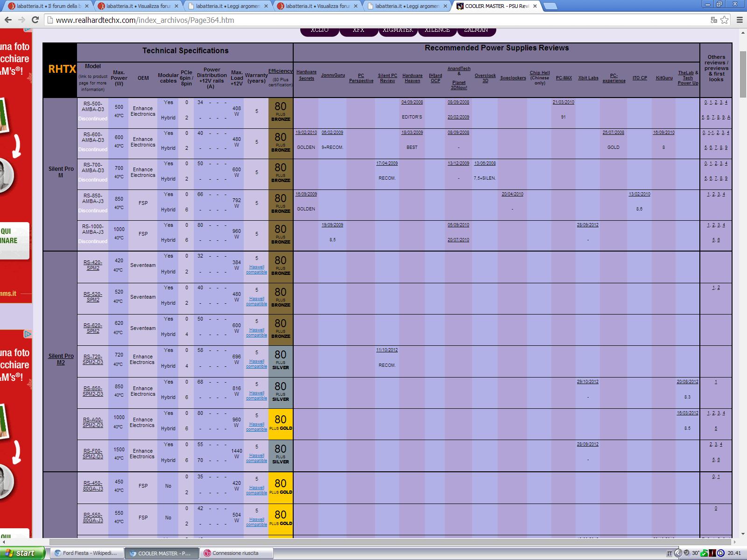Image resolution: width=747 pixels, height=560 pixels.
Task: Open the RS-850-SPM2-D3 product link
Action: coord(93,391)
